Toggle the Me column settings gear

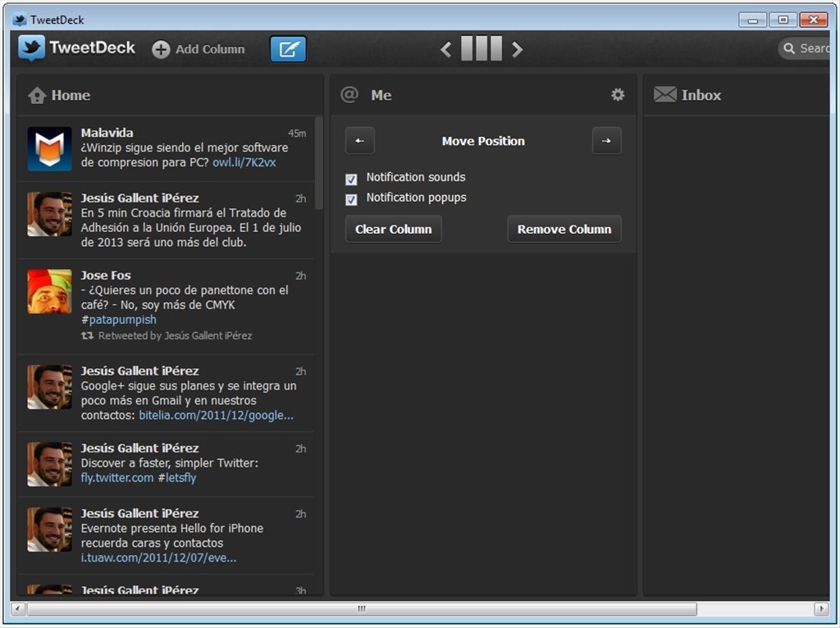[618, 95]
